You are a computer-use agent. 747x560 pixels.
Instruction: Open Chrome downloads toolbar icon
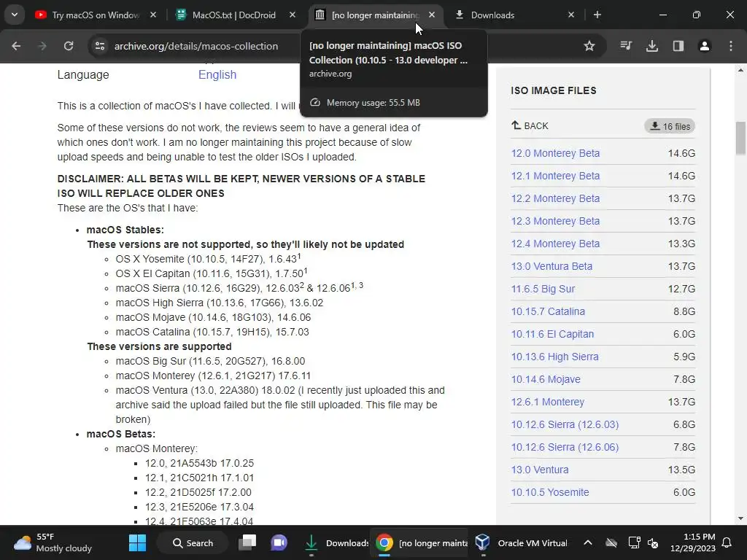click(652, 46)
